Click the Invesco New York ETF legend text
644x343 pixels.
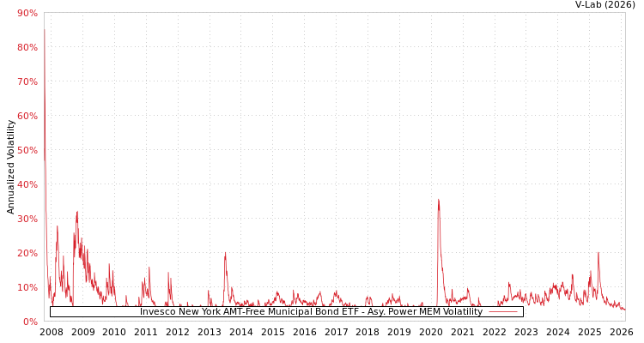click(x=311, y=312)
